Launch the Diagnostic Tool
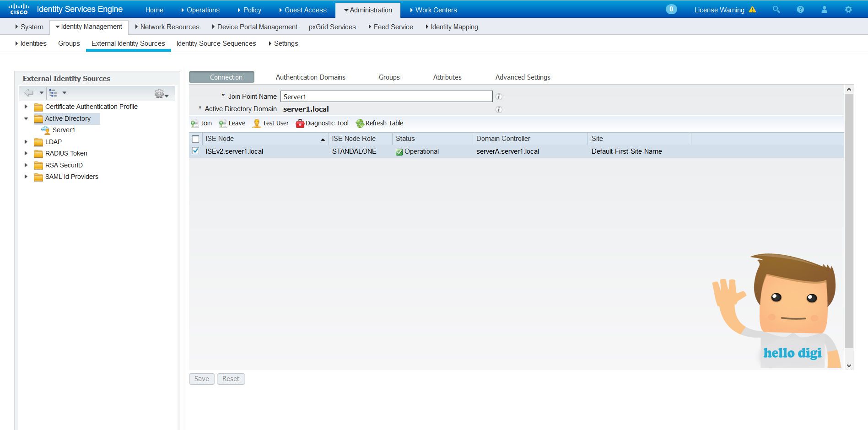Screen dimensions: 868x430 pyautogui.click(x=322, y=124)
